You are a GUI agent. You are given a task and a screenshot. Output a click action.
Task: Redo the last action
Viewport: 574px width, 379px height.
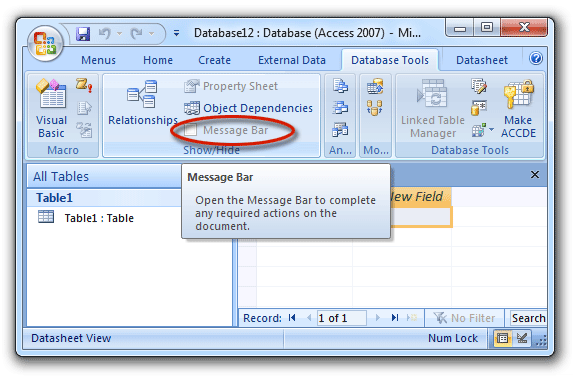point(137,34)
